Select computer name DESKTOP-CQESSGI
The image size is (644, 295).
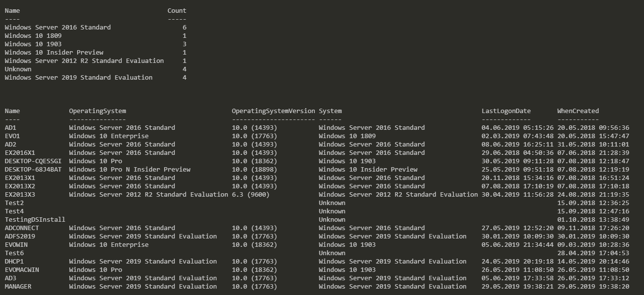pyautogui.click(x=33, y=161)
